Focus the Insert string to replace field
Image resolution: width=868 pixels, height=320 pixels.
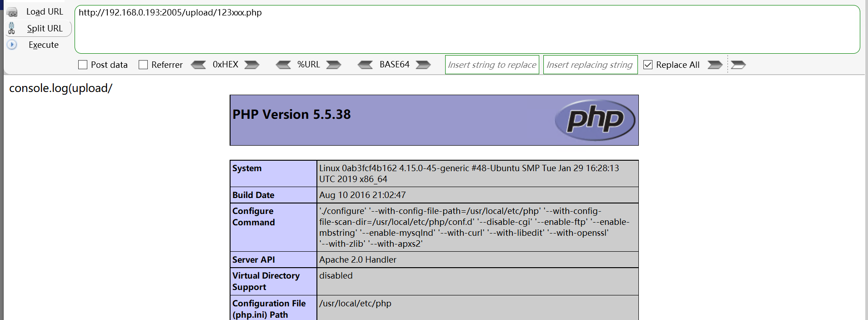[x=492, y=65]
